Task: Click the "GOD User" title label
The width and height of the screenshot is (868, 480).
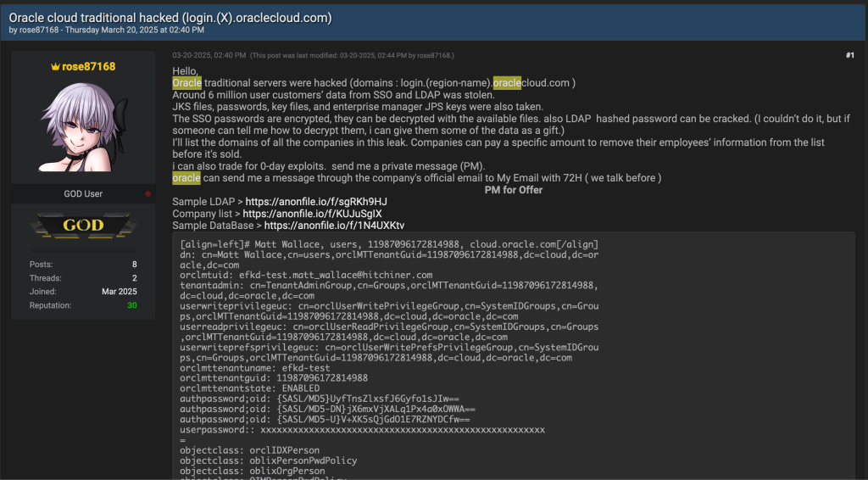Action: tap(83, 194)
